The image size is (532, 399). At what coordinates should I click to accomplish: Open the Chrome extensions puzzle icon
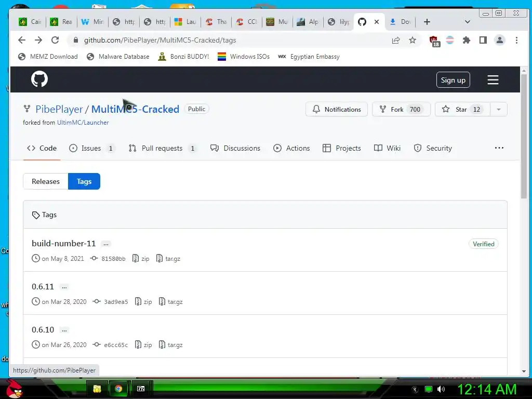[467, 41]
